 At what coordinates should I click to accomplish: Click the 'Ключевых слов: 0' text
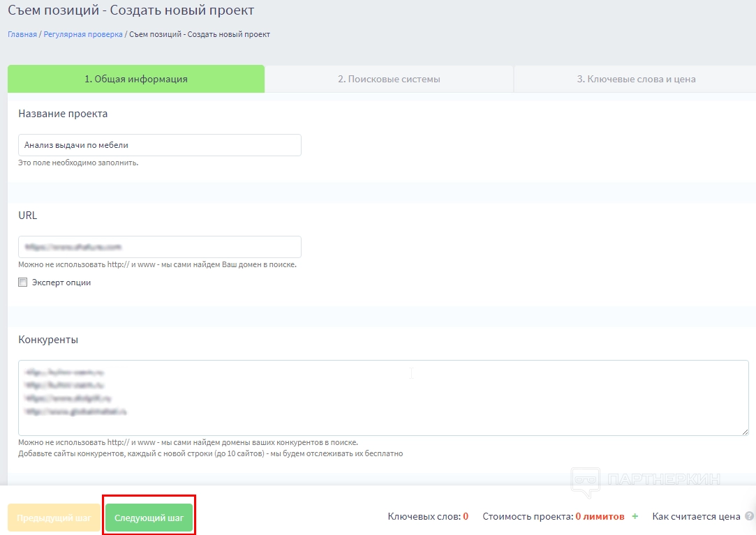click(x=428, y=516)
